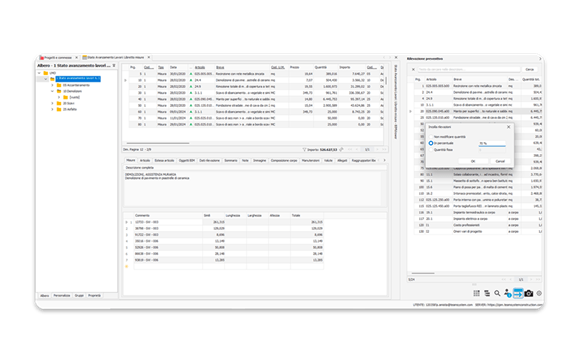Open the Misure detail tab
This screenshot has height=362, width=576.
tap(131, 161)
